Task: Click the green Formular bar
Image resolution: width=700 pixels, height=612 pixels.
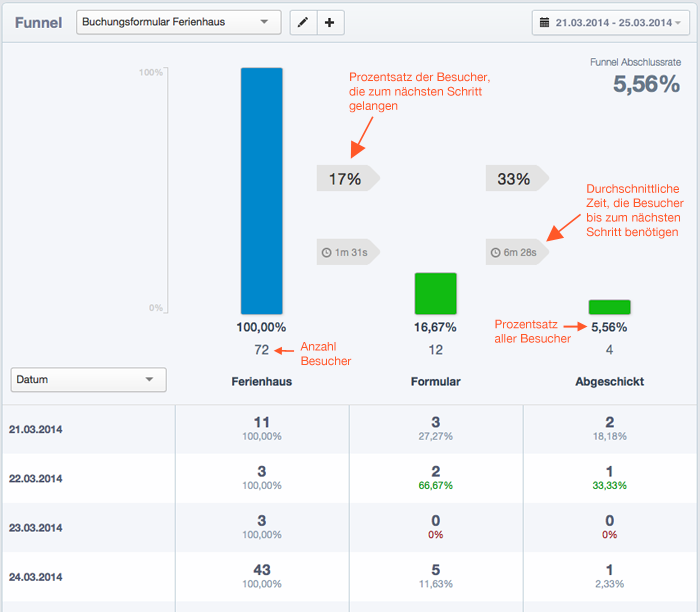Action: (x=436, y=294)
